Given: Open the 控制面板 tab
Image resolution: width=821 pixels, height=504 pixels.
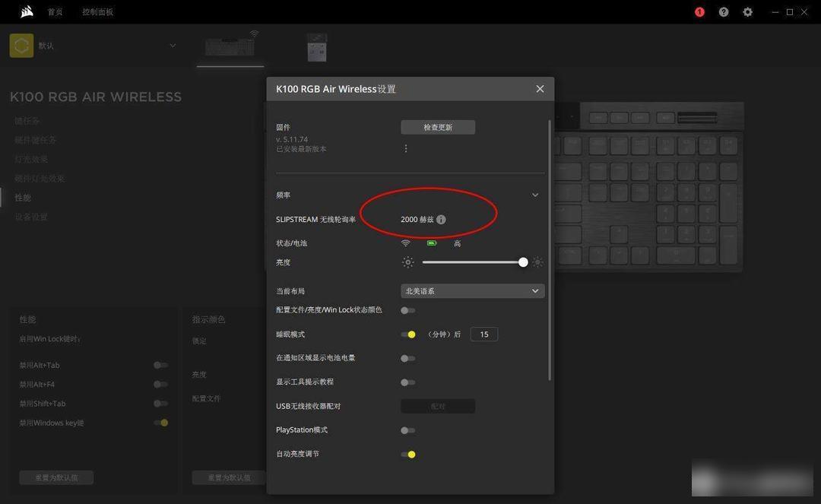Looking at the screenshot, I should coord(97,12).
